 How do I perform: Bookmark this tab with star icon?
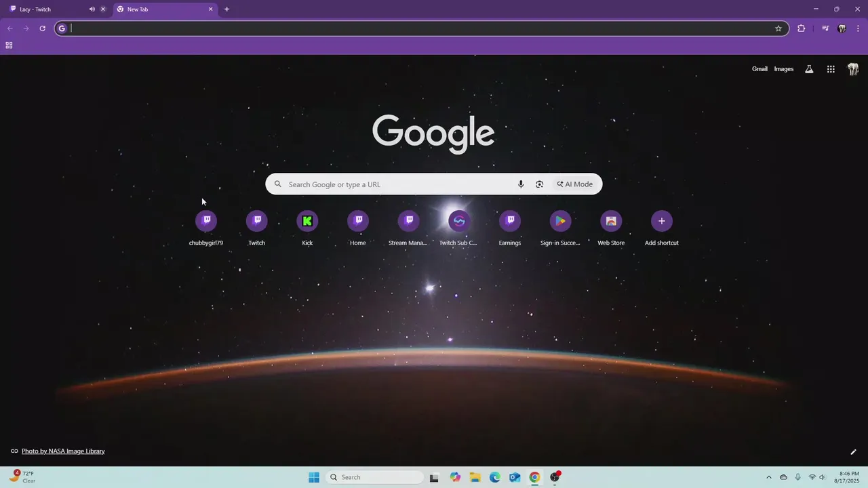point(778,28)
